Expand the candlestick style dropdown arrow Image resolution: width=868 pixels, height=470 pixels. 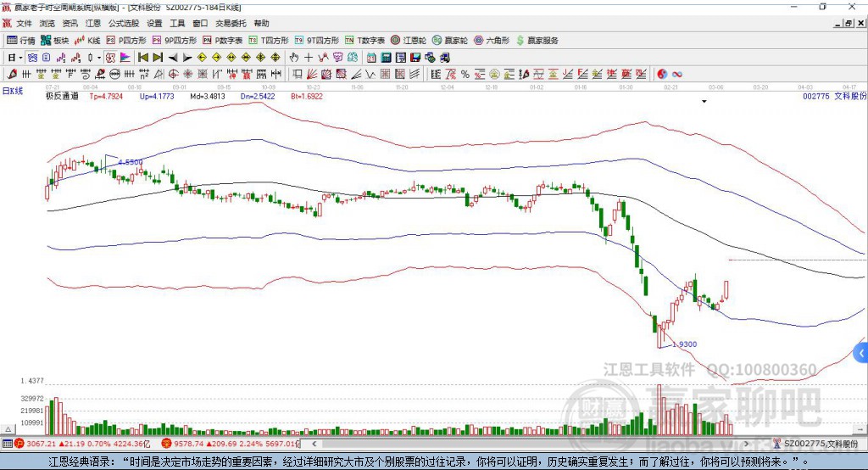pyautogui.click(x=99, y=58)
